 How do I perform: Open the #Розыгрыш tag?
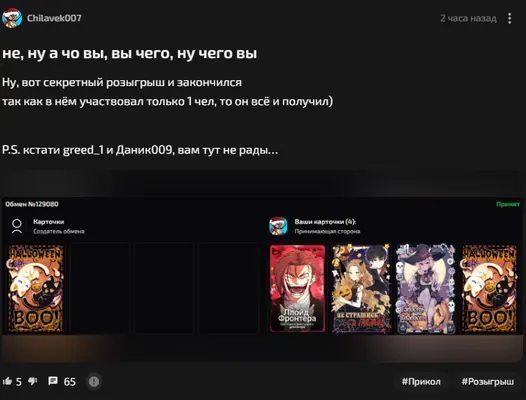[487, 382]
